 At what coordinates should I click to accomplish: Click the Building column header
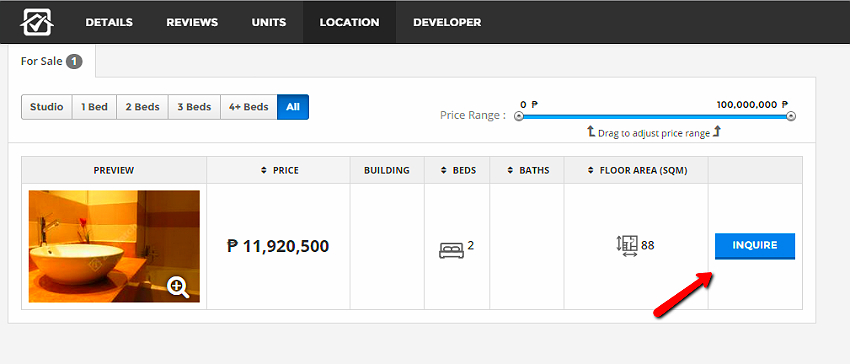coord(387,170)
